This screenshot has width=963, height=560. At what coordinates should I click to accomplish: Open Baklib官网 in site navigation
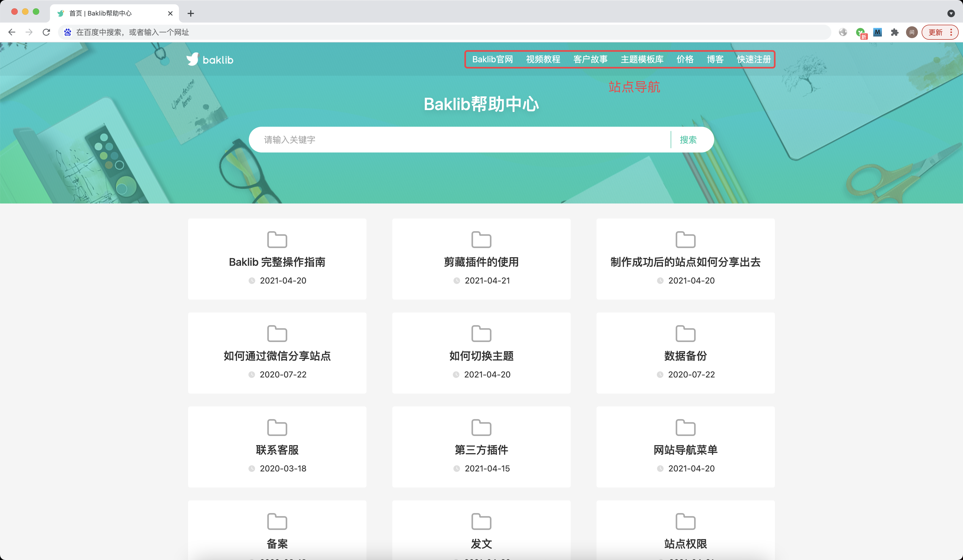point(492,59)
